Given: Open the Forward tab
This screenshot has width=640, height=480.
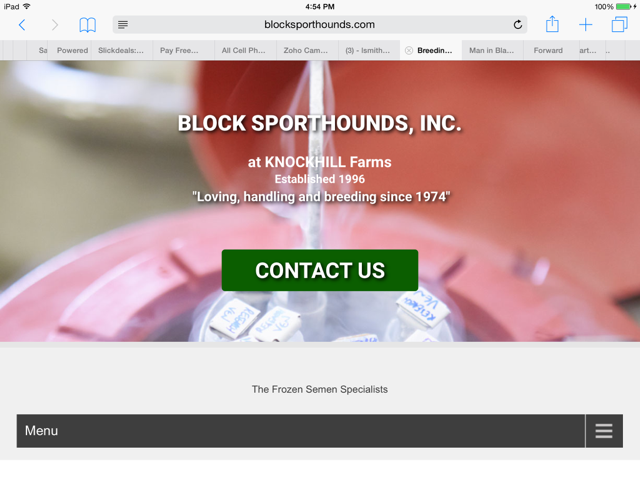Looking at the screenshot, I should coord(548,51).
